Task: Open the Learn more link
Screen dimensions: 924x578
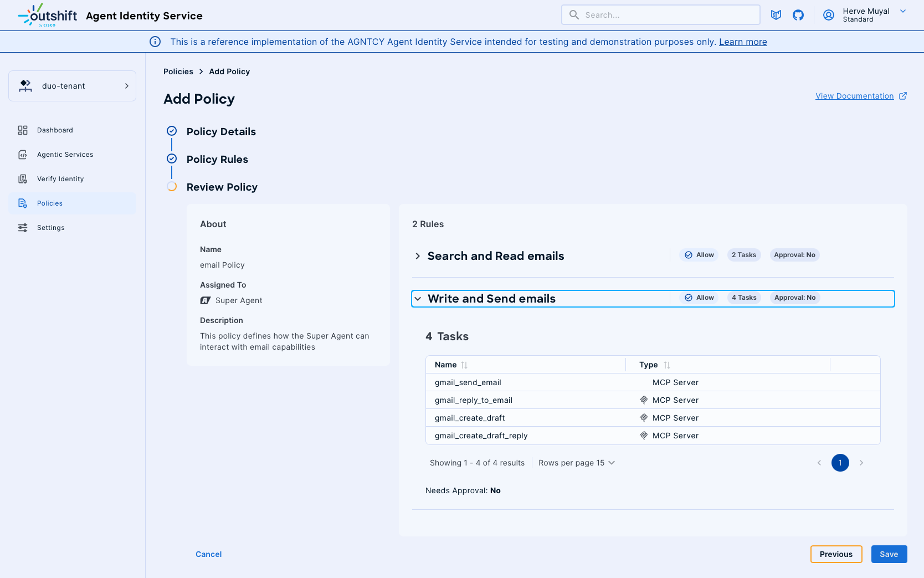Action: pyautogui.click(x=743, y=42)
